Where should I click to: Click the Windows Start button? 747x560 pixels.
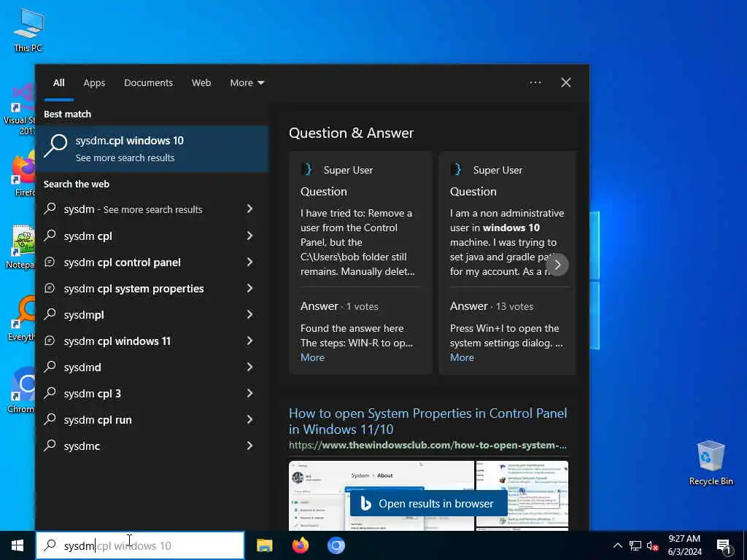tap(18, 545)
